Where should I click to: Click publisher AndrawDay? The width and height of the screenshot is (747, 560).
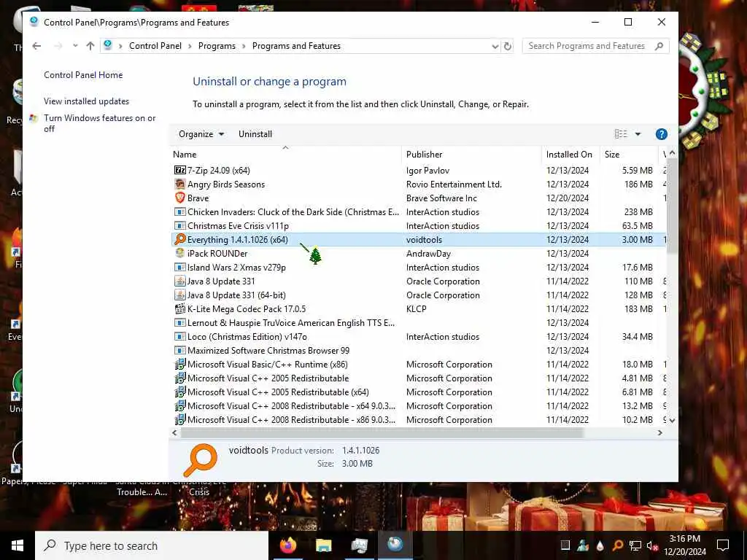428,254
